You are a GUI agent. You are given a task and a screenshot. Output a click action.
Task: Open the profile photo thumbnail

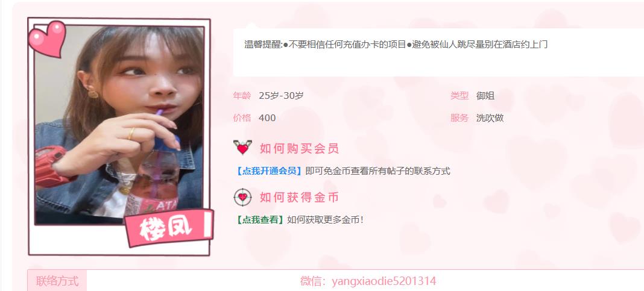(119, 125)
